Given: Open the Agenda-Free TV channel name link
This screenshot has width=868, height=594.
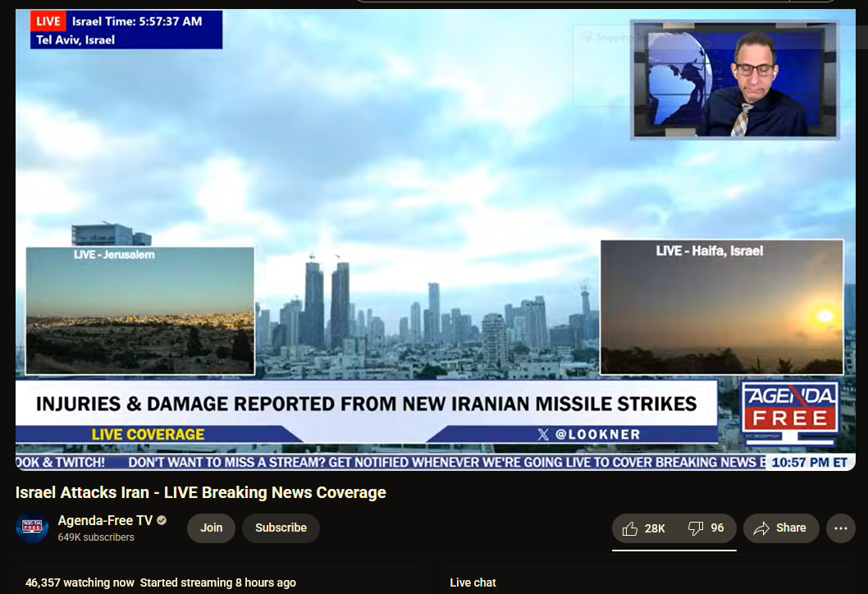Looking at the screenshot, I should click(x=105, y=520).
